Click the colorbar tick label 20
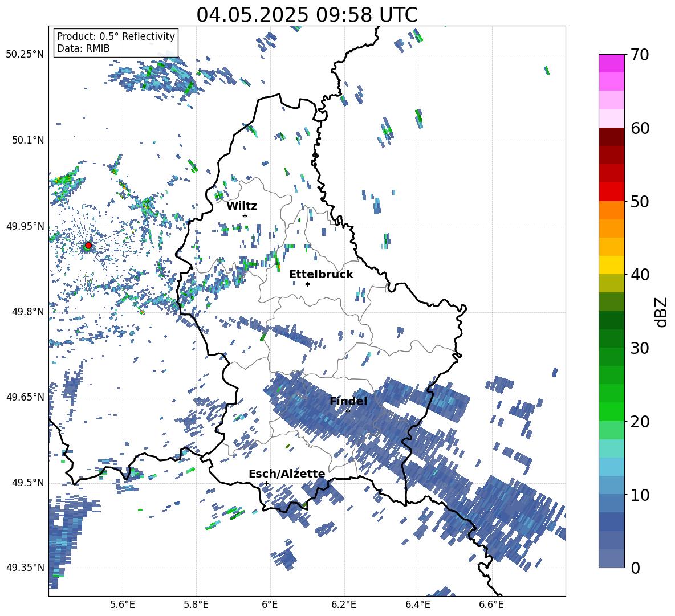The image size is (675, 616). [640, 422]
